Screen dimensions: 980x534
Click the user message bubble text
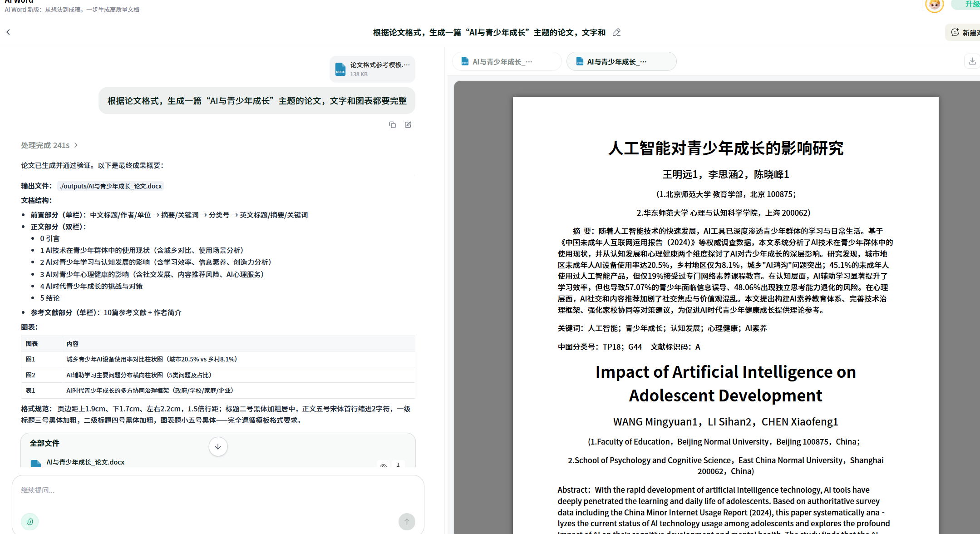point(257,101)
